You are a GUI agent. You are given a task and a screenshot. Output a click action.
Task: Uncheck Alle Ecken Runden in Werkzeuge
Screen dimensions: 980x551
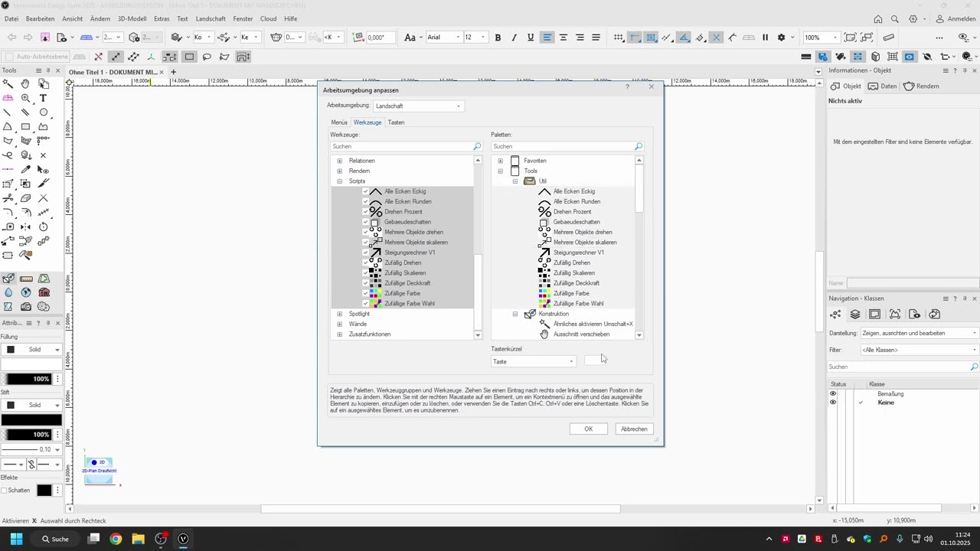click(365, 201)
